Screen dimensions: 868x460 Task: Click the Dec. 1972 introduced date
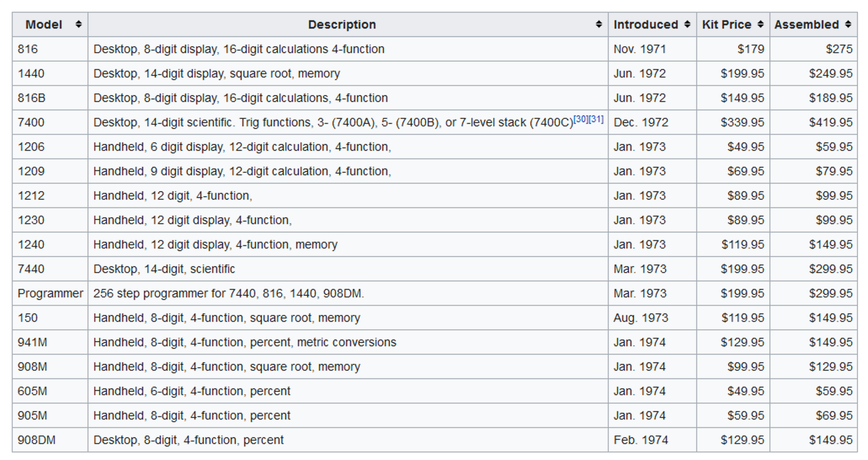click(x=641, y=122)
